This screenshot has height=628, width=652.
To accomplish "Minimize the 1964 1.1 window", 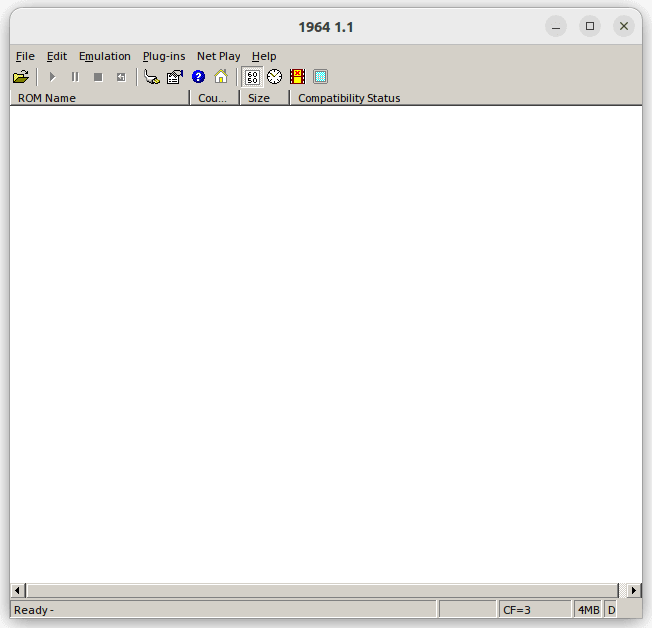I will point(556,26).
